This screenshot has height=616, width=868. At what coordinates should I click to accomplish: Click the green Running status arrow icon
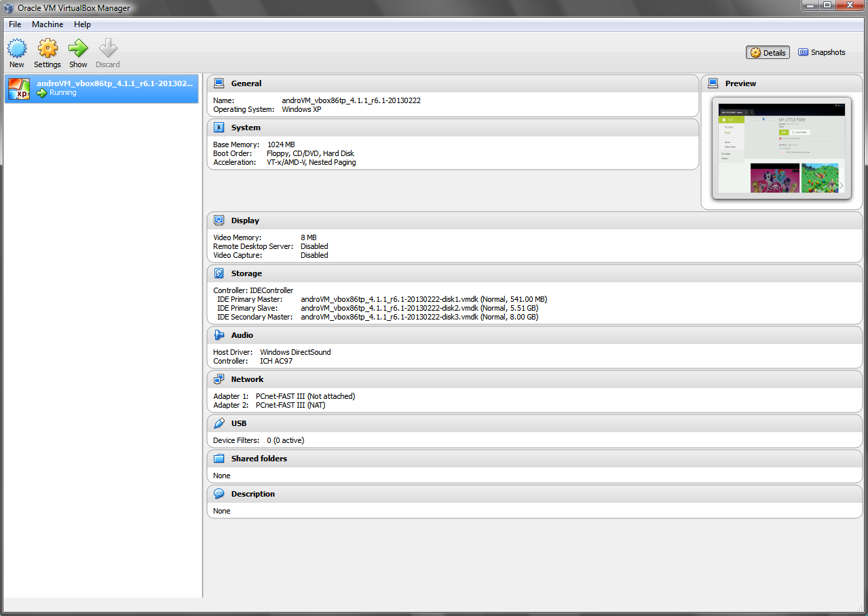tap(42, 93)
